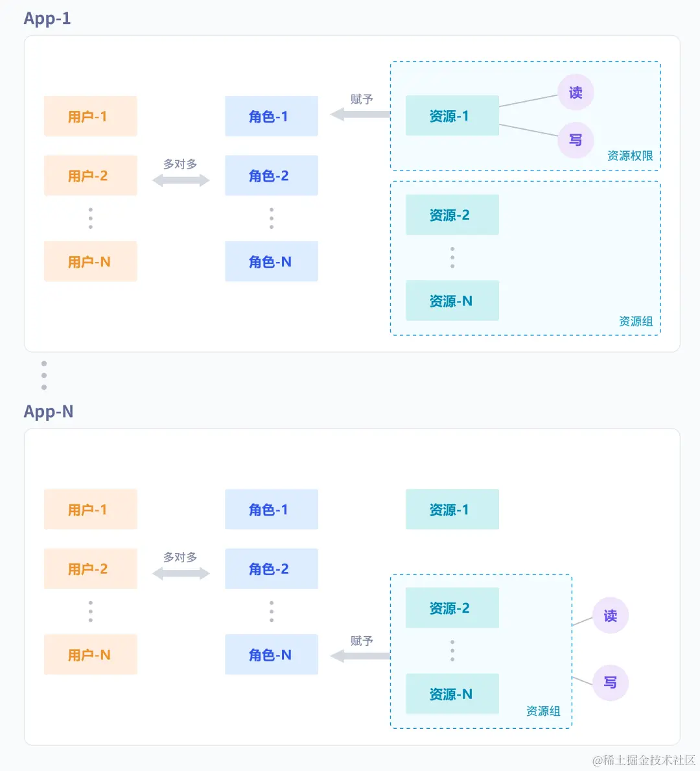Viewport: 700px width, 771px height.
Task: Select 角色-N block in App-N
Action: pos(272,654)
